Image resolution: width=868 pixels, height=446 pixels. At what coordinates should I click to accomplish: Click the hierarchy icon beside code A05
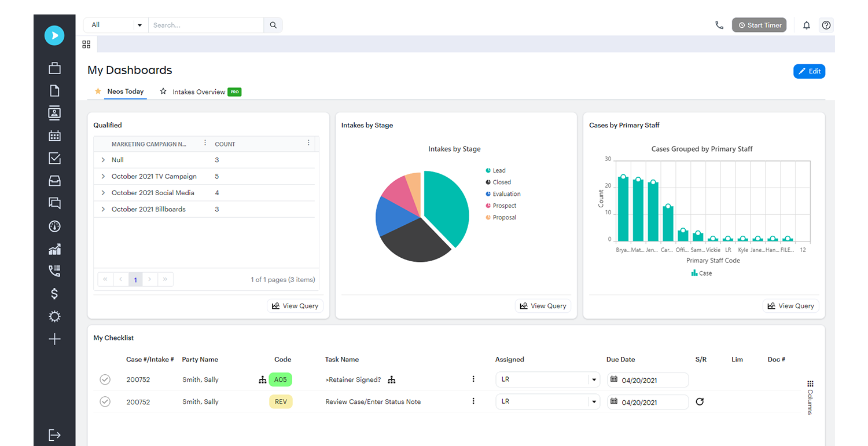click(x=263, y=379)
